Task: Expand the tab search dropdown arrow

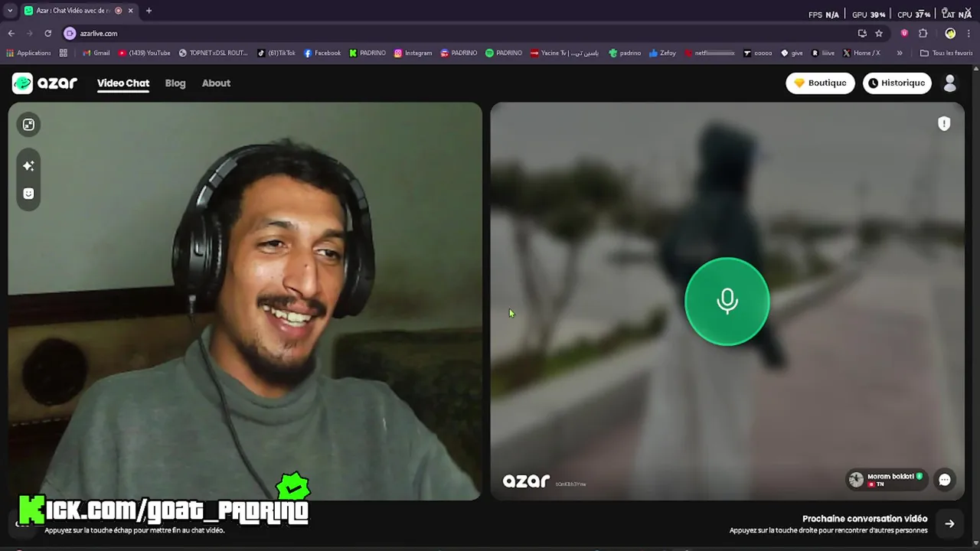Action: click(10, 11)
